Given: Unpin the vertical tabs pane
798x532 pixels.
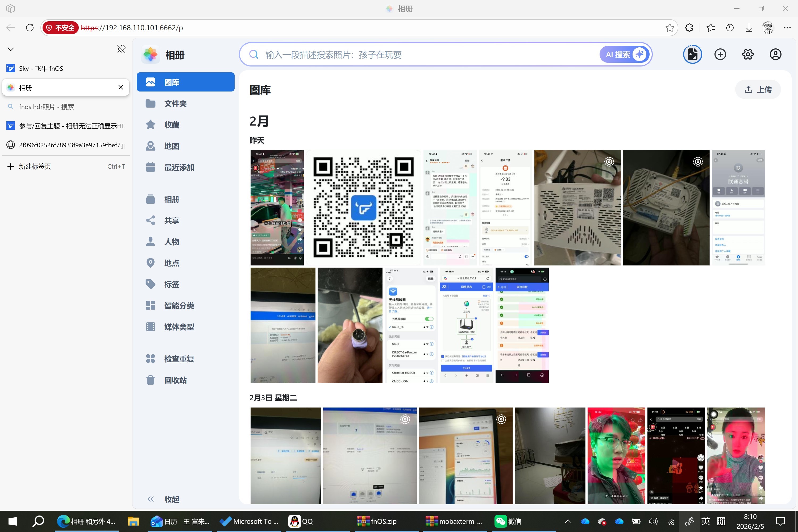Looking at the screenshot, I should tap(121, 49).
